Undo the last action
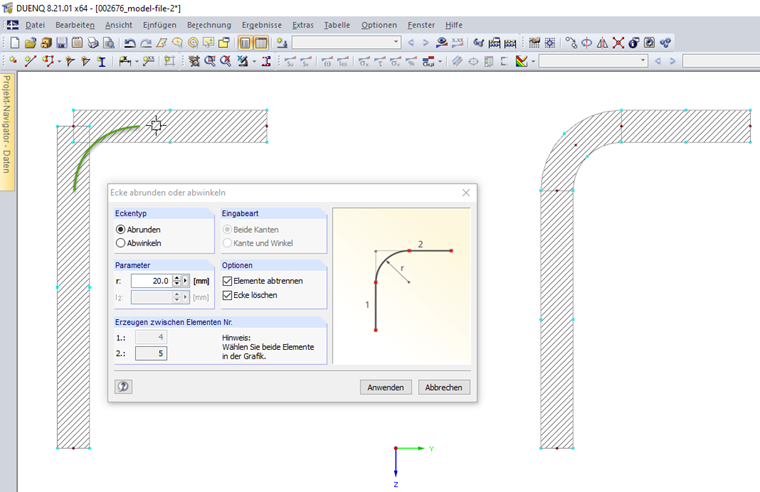Viewport: 760px width, 492px height. coord(129,43)
